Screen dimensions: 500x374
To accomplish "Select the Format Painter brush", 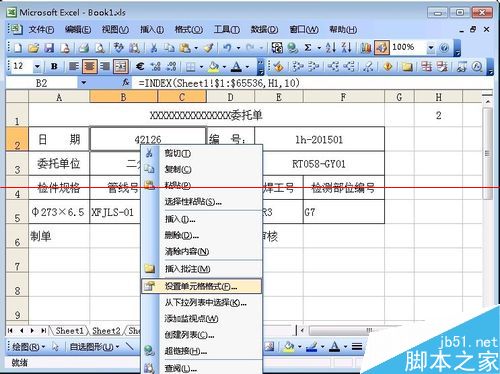I will pos(209,48).
